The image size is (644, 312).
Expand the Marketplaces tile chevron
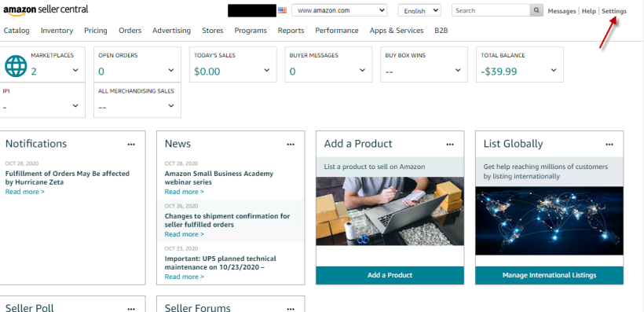point(75,70)
